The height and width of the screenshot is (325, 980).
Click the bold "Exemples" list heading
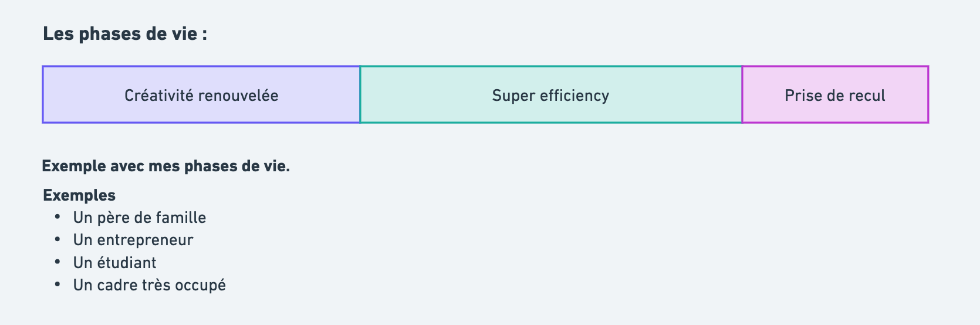pyautogui.click(x=79, y=195)
